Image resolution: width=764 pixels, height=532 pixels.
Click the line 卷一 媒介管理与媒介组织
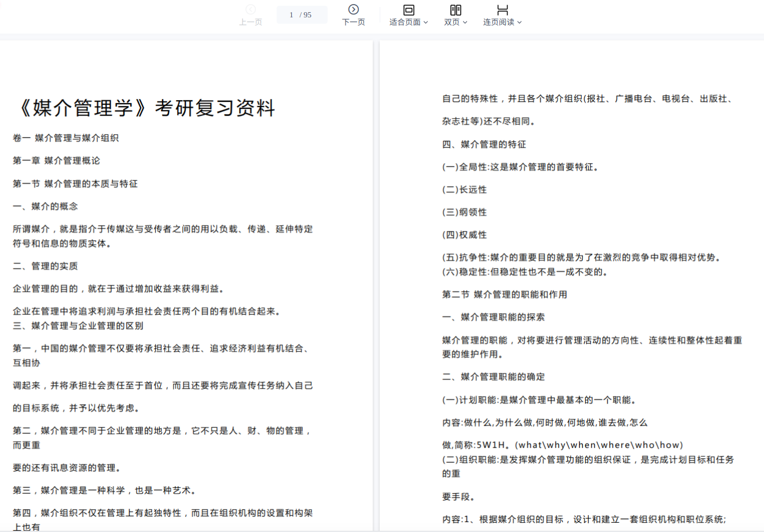[65, 138]
